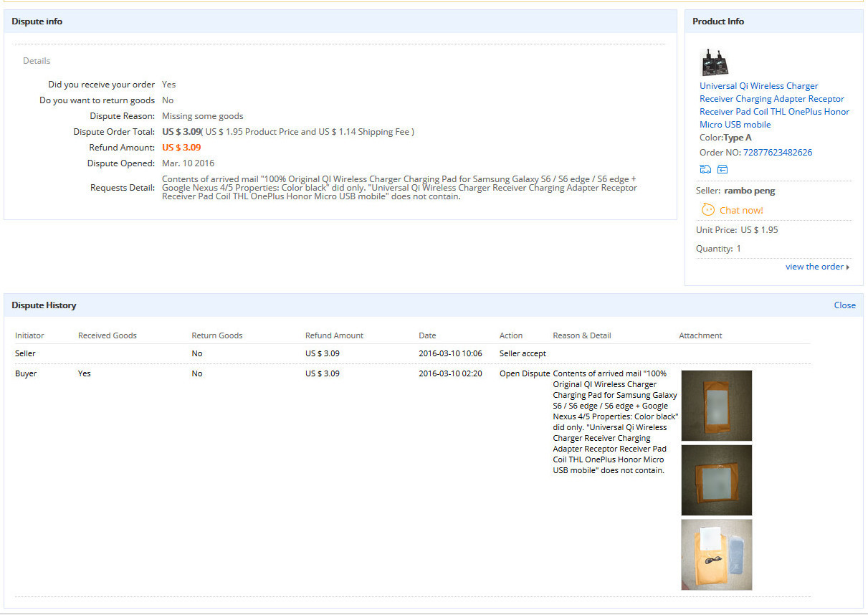Image resolution: width=868 pixels, height=615 pixels.
Task: Click the Seller accept action entry
Action: (523, 353)
